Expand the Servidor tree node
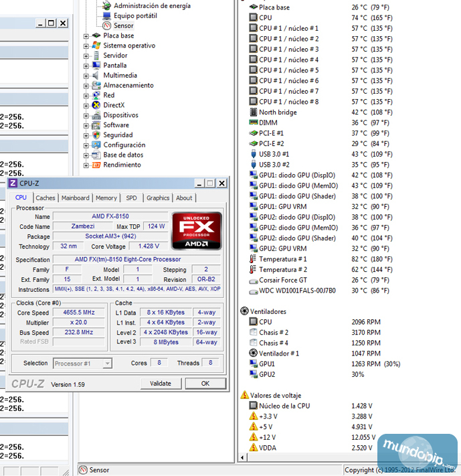461x476 pixels. pyautogui.click(x=86, y=56)
